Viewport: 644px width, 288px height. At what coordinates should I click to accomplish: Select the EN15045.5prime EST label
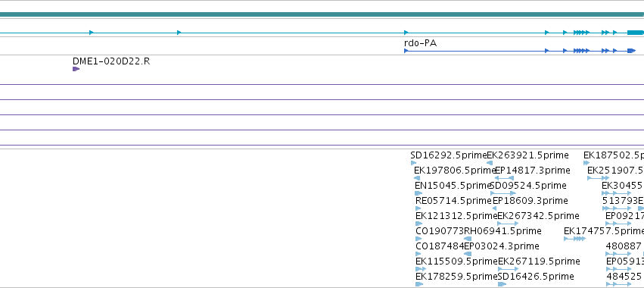(453, 186)
